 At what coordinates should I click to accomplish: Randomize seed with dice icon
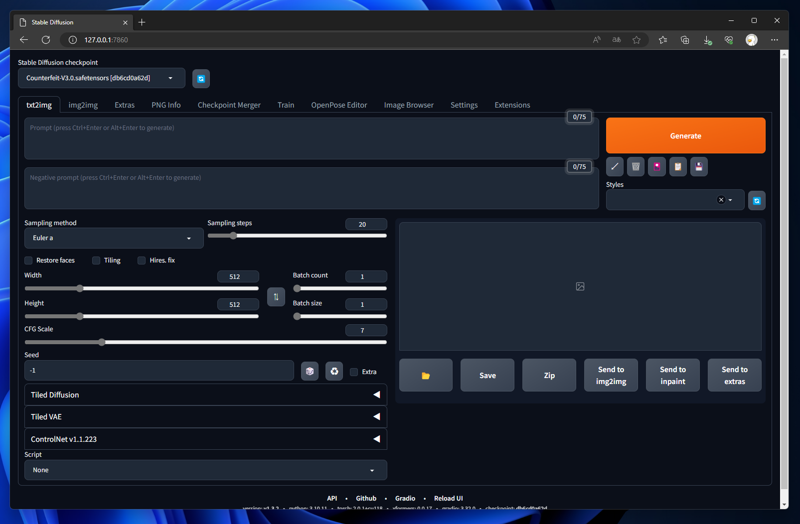(310, 371)
